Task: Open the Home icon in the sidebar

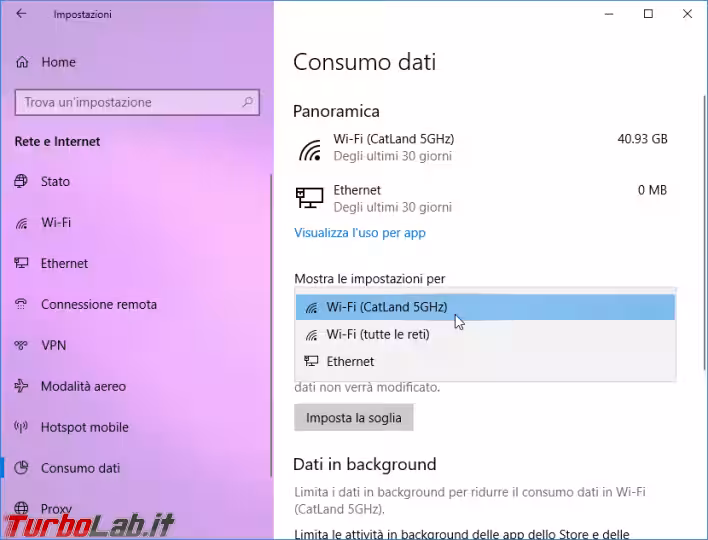Action: pyautogui.click(x=22, y=62)
